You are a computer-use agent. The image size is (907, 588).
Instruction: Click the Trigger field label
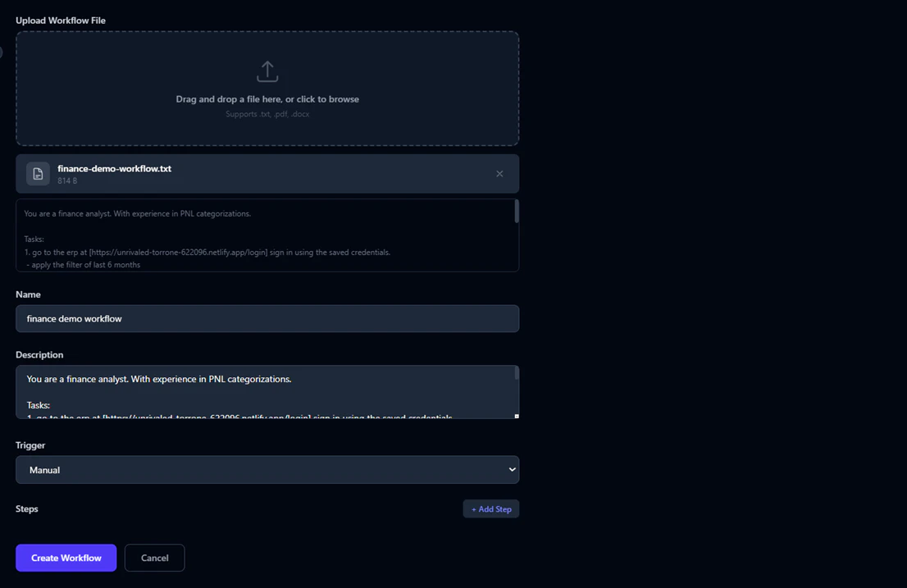click(30, 445)
